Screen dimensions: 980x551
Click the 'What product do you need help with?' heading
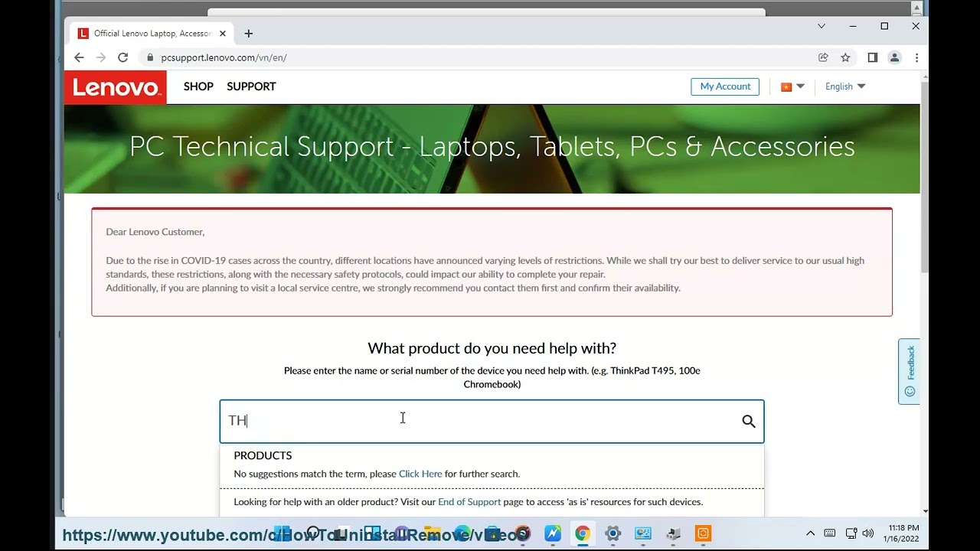click(492, 348)
